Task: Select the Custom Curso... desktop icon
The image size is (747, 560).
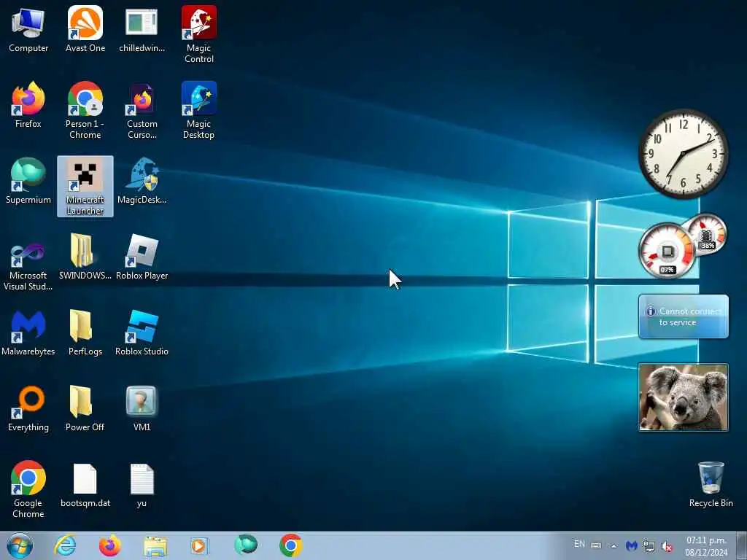Action: click(x=142, y=111)
